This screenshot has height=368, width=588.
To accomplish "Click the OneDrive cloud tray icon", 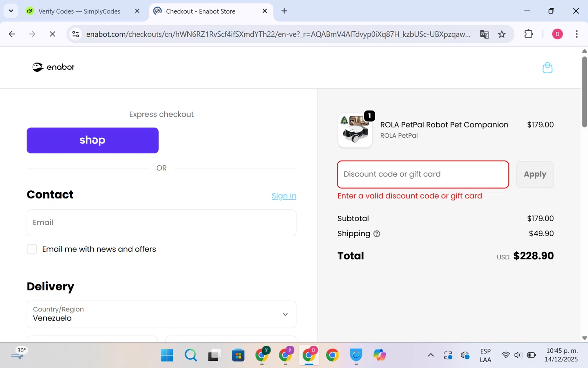I will click(x=465, y=355).
